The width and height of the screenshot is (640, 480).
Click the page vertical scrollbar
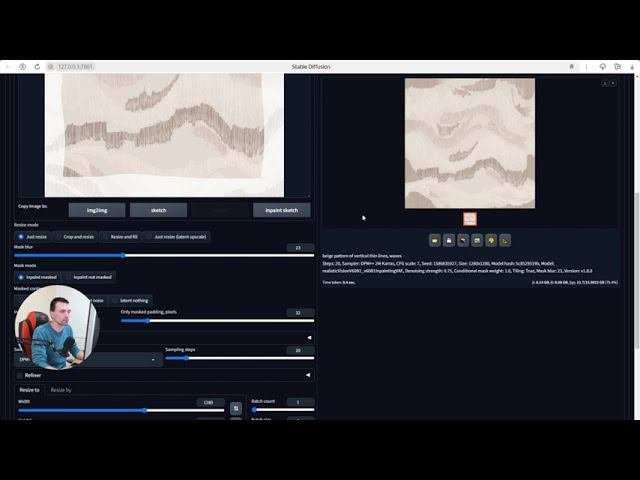tap(637, 270)
